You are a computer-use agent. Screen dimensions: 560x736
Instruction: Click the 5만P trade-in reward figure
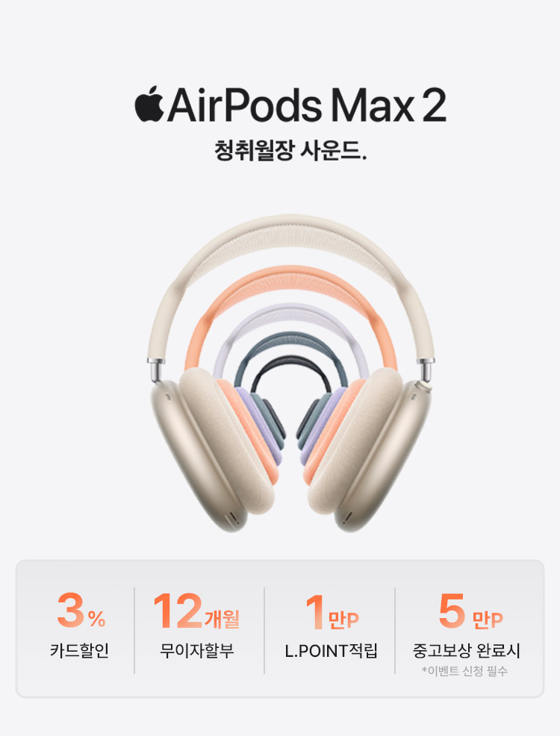coord(470,611)
